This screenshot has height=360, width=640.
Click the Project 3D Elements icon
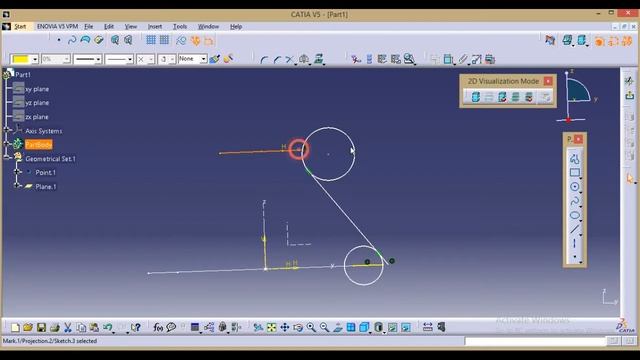318,59
